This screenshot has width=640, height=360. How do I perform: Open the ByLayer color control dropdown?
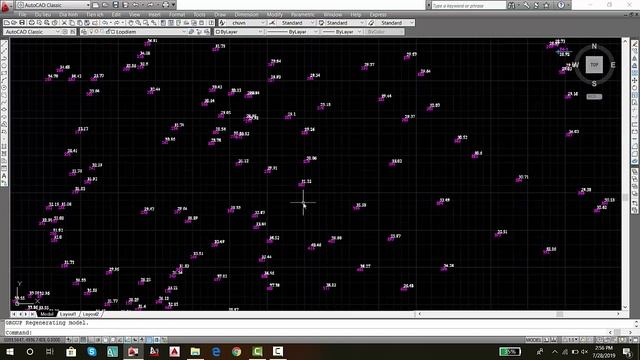coord(240,31)
